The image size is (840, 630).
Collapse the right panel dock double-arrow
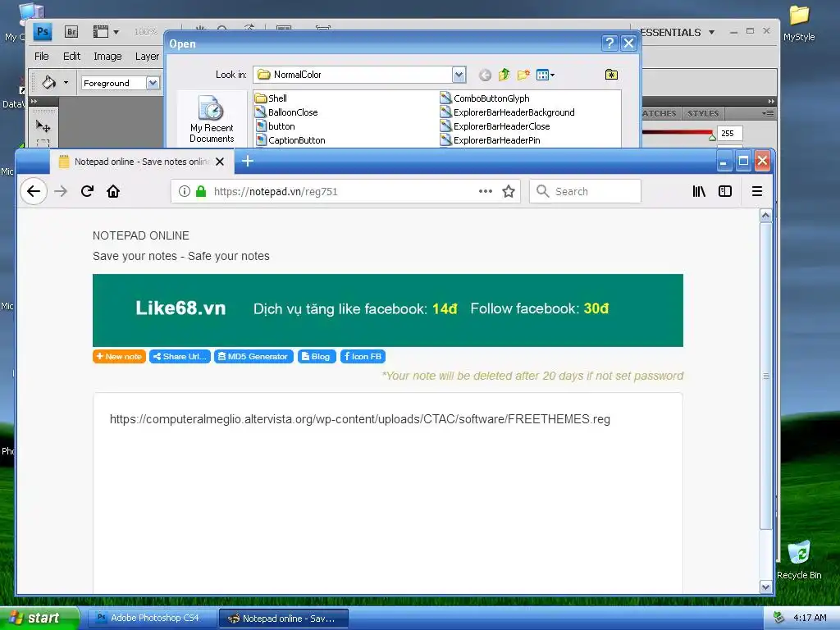coord(771,101)
